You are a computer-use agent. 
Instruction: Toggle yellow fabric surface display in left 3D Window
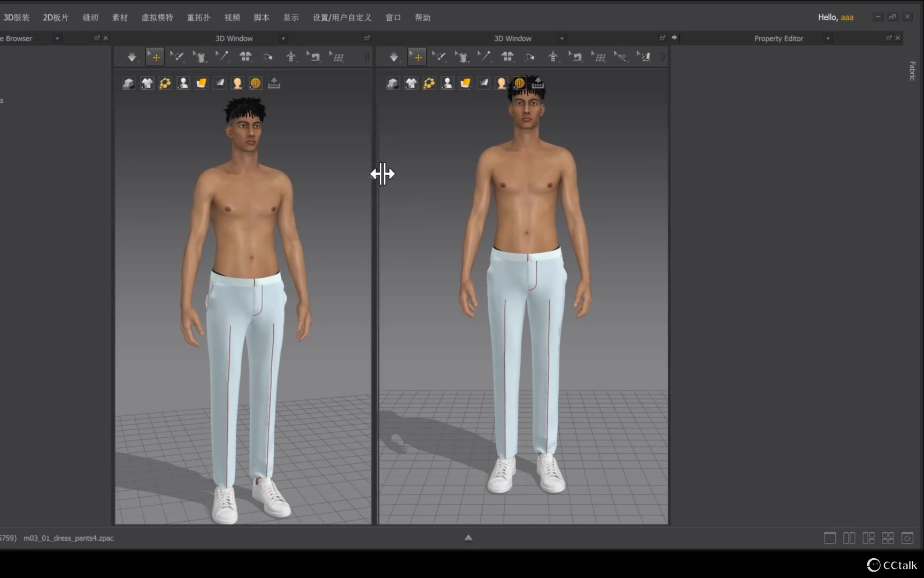202,83
